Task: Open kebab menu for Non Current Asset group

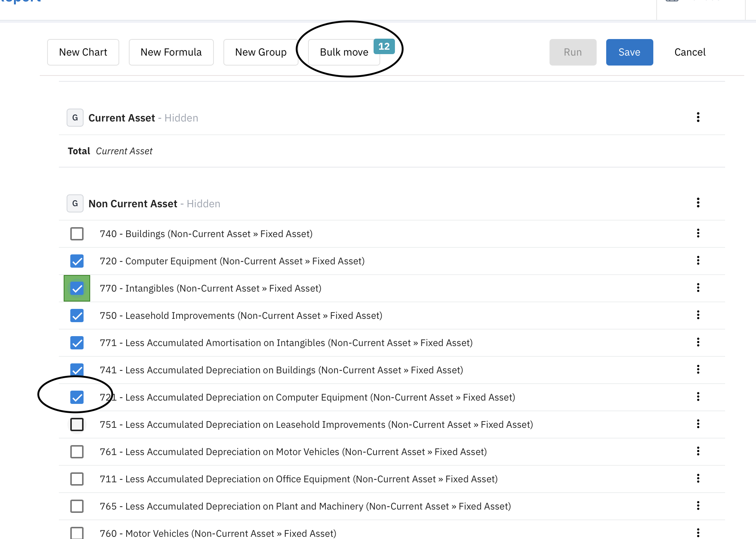Action: click(698, 203)
